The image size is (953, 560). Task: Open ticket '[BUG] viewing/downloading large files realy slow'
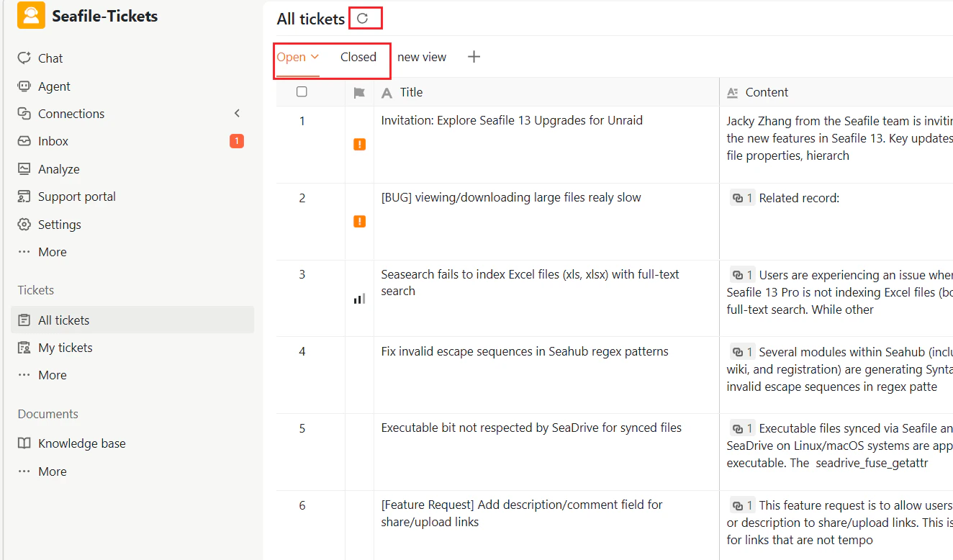pyautogui.click(x=511, y=197)
